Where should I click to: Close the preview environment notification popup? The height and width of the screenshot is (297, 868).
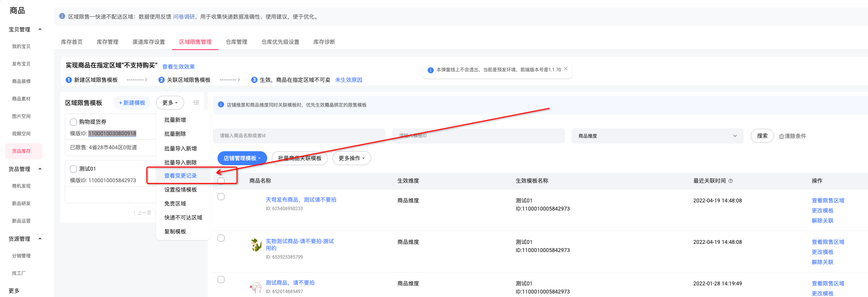(565, 69)
